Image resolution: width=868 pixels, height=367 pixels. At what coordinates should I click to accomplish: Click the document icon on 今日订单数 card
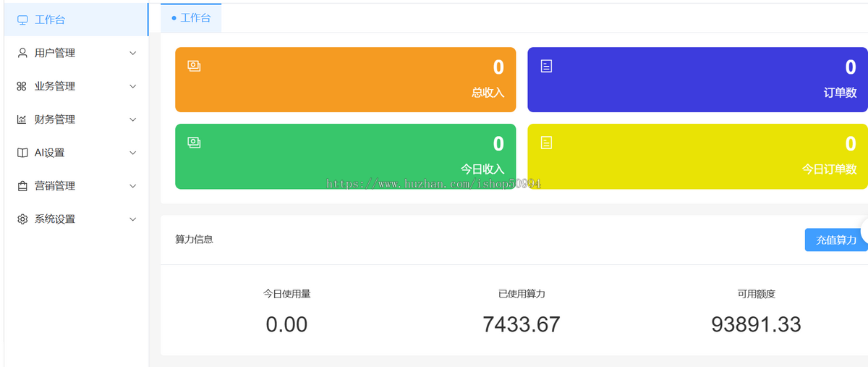click(546, 143)
